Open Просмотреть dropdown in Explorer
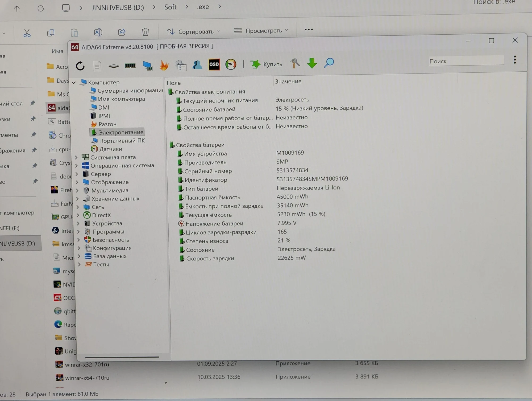The image size is (532, 401). coord(261,31)
